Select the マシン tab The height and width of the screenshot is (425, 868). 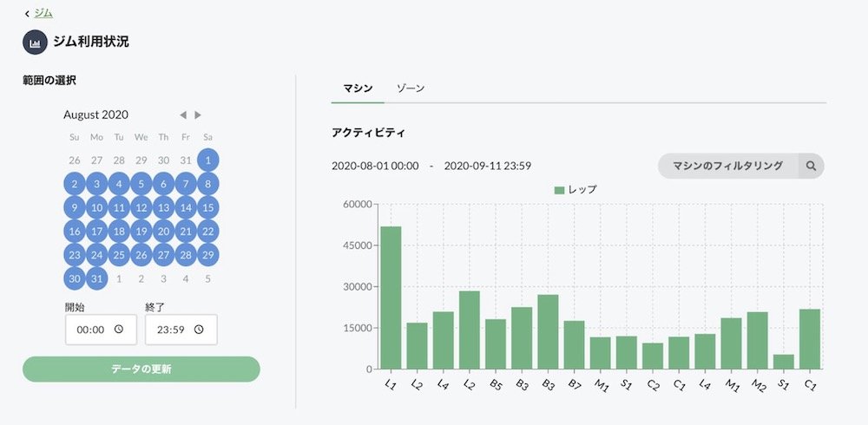click(x=358, y=88)
